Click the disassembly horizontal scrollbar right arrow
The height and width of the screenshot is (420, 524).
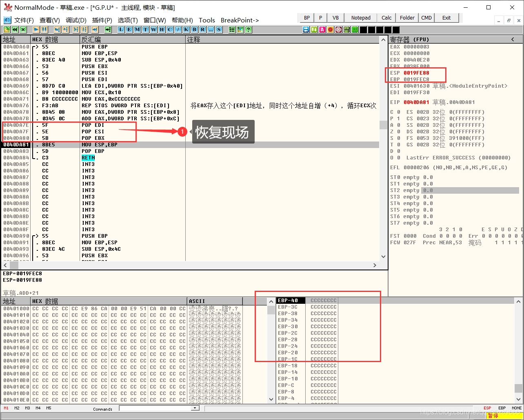click(375, 265)
